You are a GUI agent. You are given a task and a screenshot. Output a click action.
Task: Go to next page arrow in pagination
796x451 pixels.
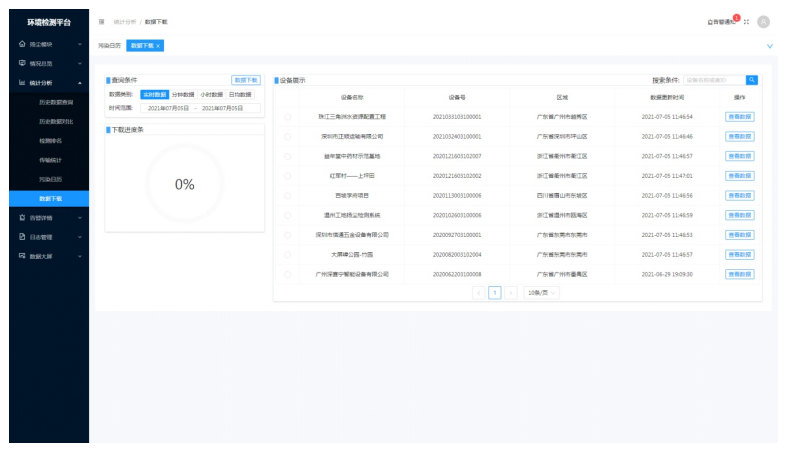click(510, 293)
